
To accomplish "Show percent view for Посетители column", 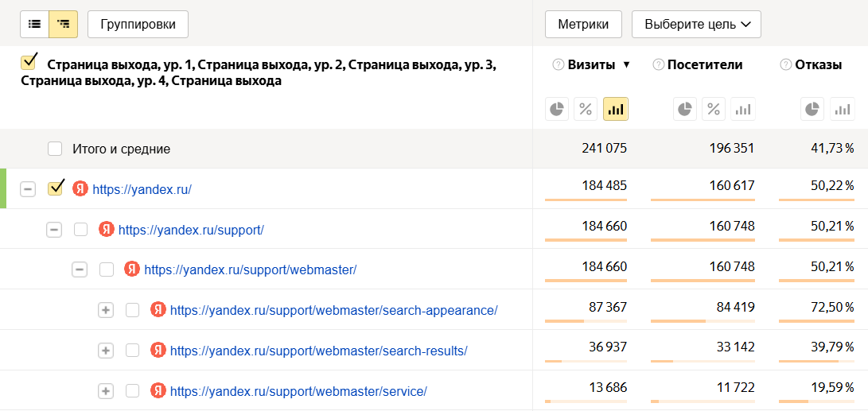I will [714, 110].
